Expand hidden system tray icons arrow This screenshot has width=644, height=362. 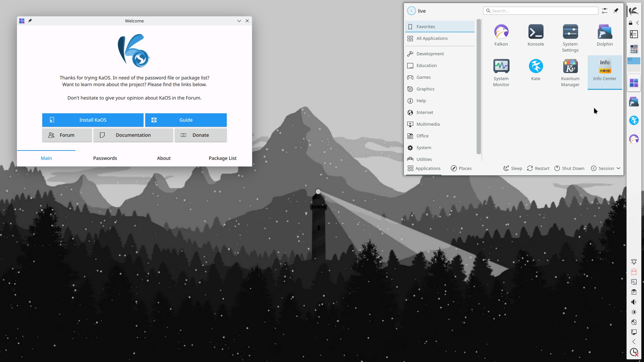tap(634, 342)
